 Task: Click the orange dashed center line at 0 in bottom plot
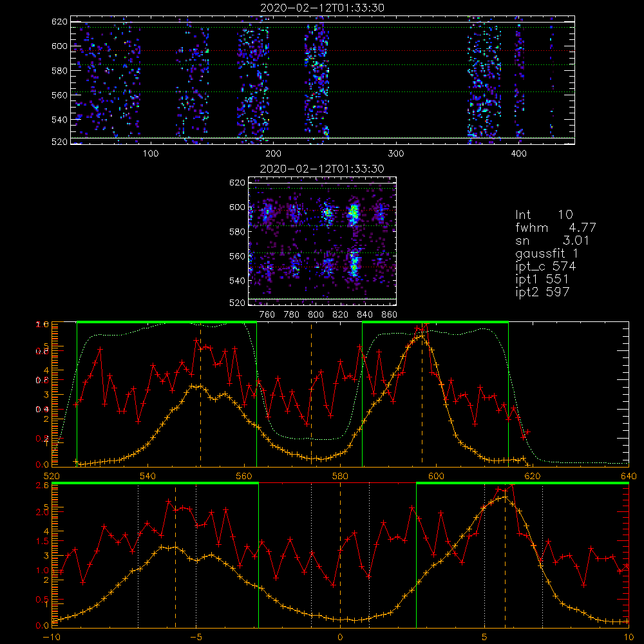coord(340,554)
